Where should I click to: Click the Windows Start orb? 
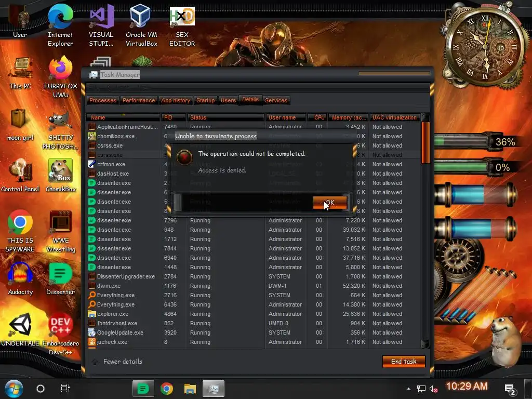(14, 389)
